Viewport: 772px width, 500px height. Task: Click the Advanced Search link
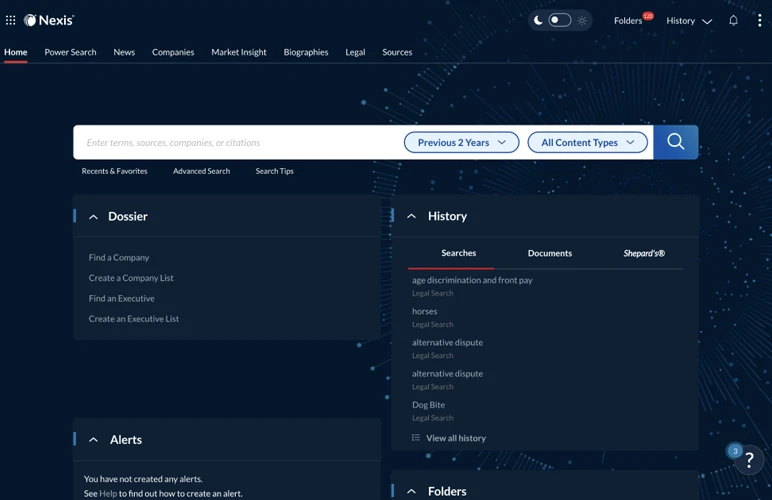point(201,171)
